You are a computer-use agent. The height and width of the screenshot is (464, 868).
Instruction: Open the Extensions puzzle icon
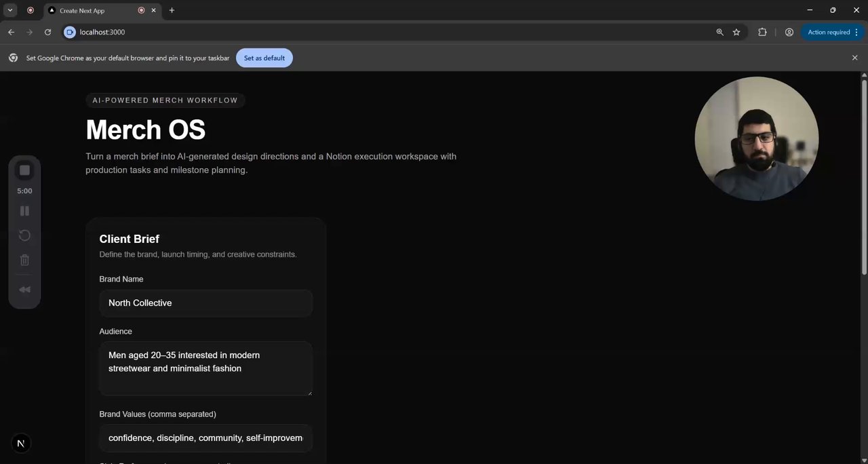762,32
